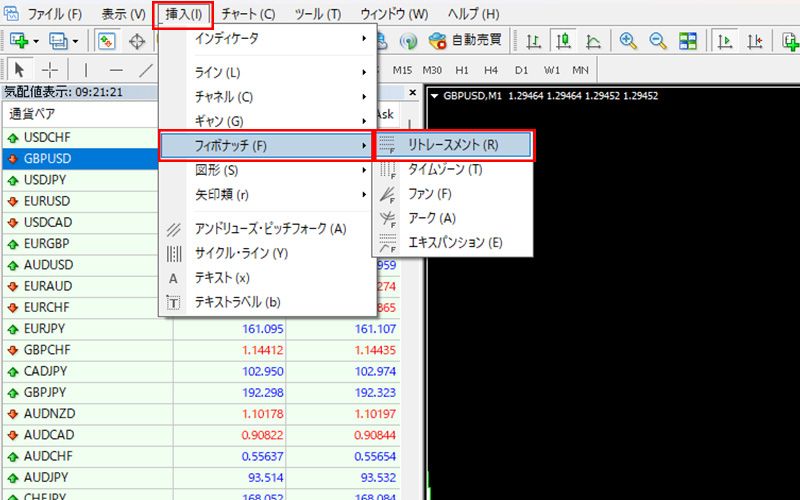Viewport: 800px width, 500px height.
Task: Toggle the Market Watch window icon
Action: click(x=107, y=41)
